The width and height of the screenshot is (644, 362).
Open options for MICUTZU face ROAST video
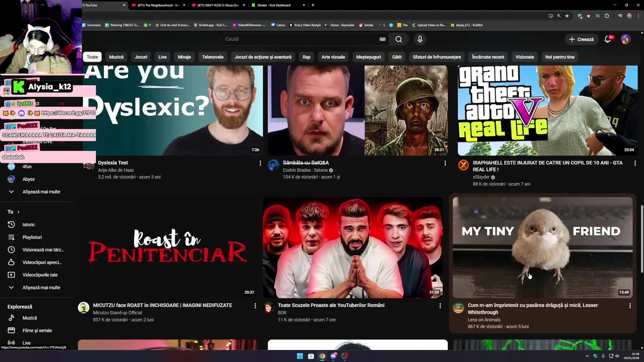point(255,306)
